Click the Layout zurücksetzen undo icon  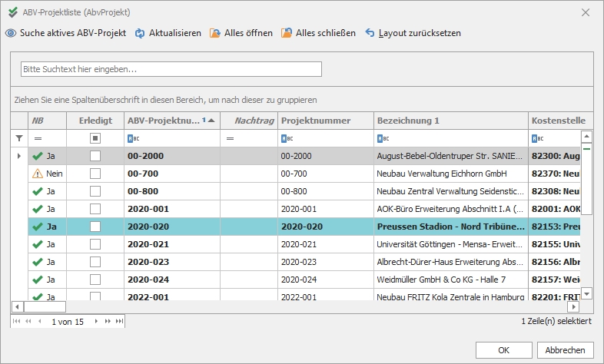point(370,33)
